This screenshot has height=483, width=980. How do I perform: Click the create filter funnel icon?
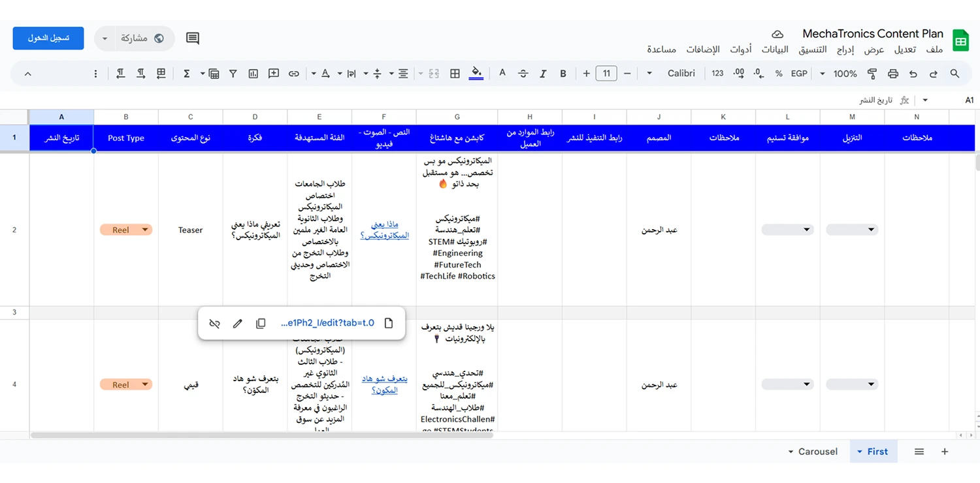click(x=233, y=74)
